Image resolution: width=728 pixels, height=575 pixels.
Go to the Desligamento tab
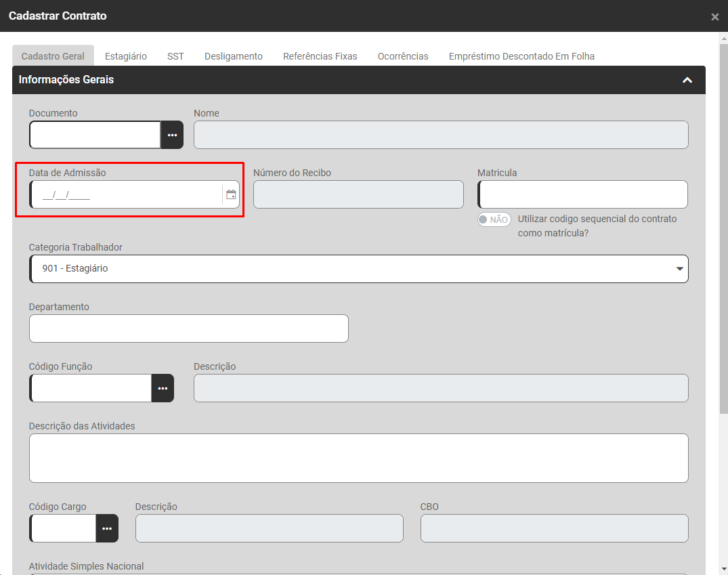coord(234,56)
